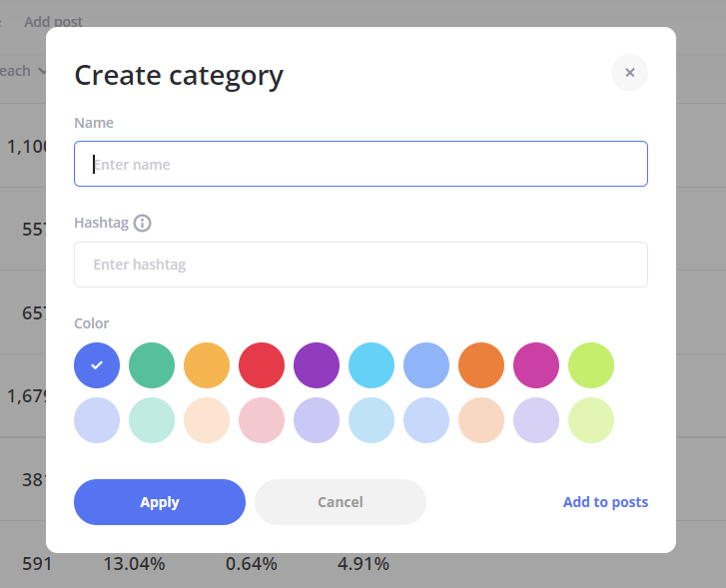Screen dimensions: 726x588
Task: Select the pale mint color swatch
Action: 152,420
